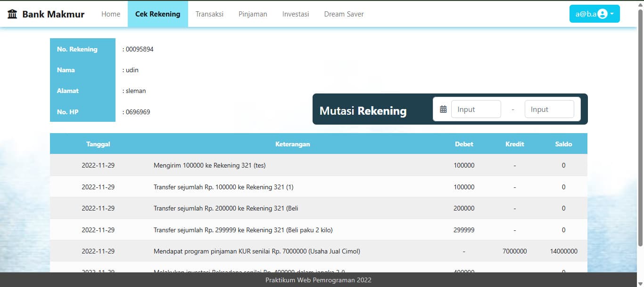Click the Mutasi Rekening header panel
The image size is (644, 287).
click(363, 111)
